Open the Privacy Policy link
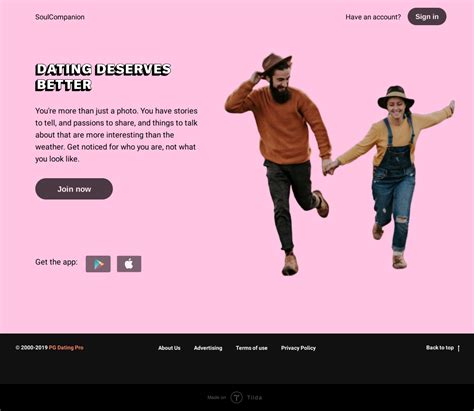The image size is (474, 411). (x=298, y=348)
